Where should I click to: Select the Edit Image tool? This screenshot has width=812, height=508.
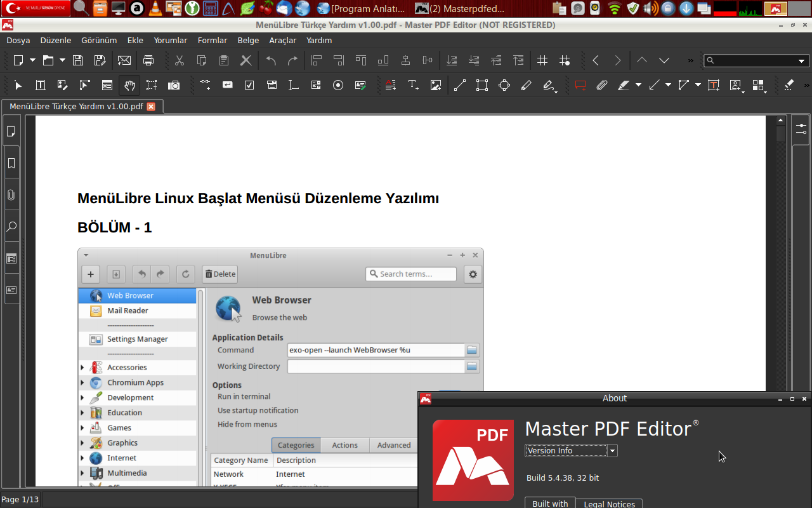coord(62,85)
